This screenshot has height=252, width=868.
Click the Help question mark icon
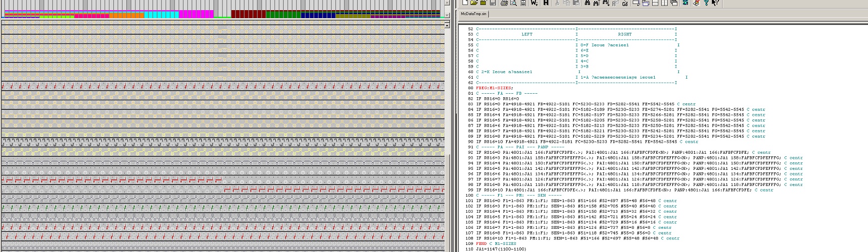click(706, 3)
